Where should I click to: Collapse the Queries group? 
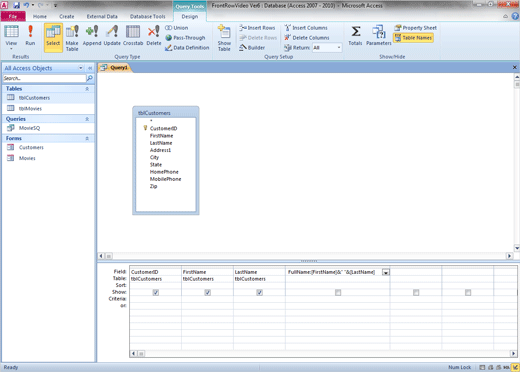point(87,119)
